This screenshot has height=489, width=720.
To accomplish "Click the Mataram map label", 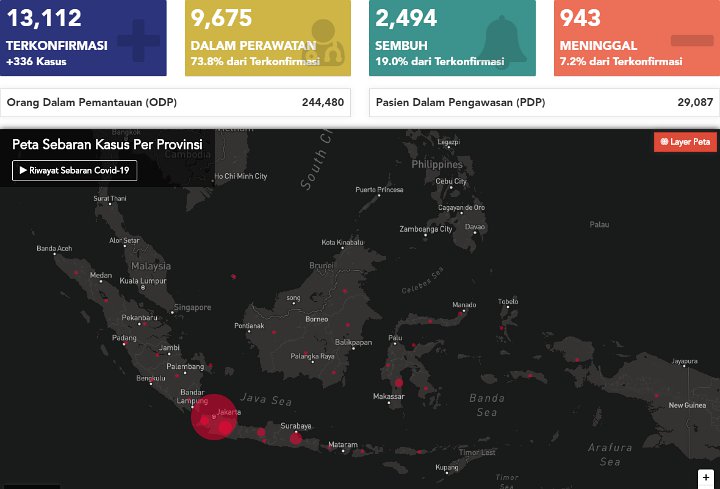I will [343, 444].
